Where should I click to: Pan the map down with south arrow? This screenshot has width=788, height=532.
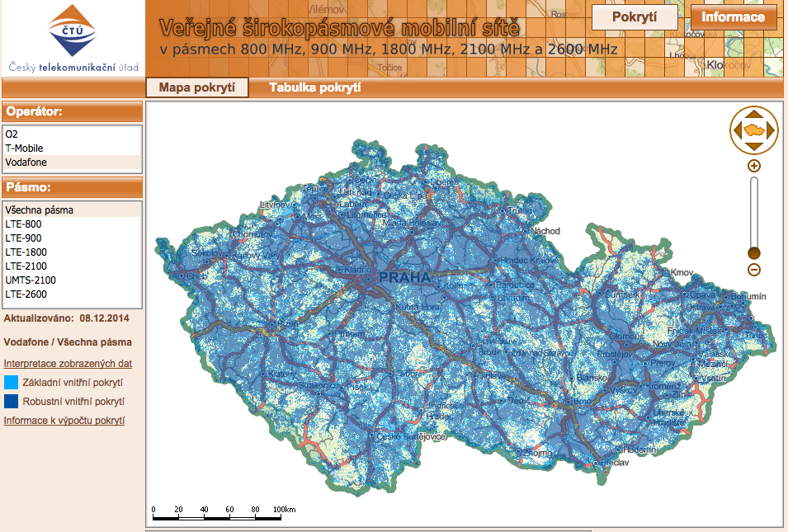754,146
